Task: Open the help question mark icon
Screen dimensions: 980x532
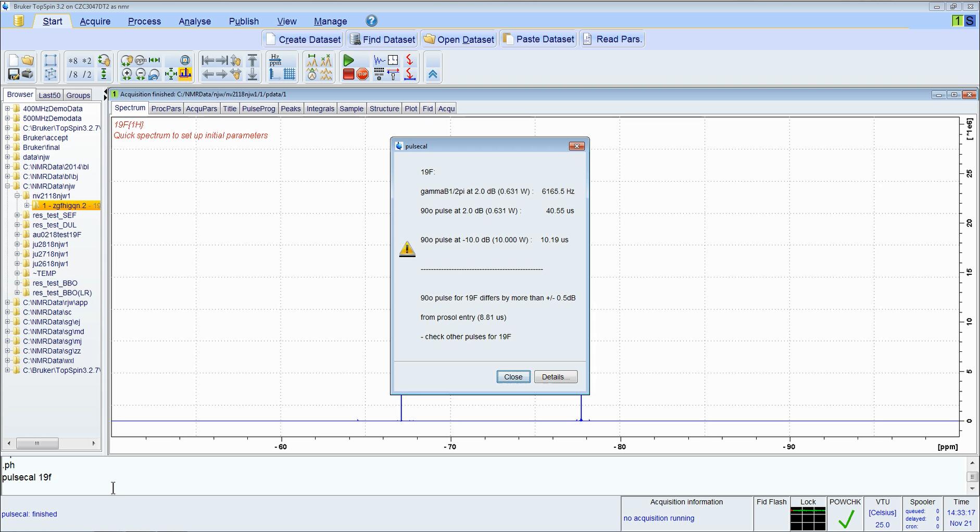Action: (371, 21)
